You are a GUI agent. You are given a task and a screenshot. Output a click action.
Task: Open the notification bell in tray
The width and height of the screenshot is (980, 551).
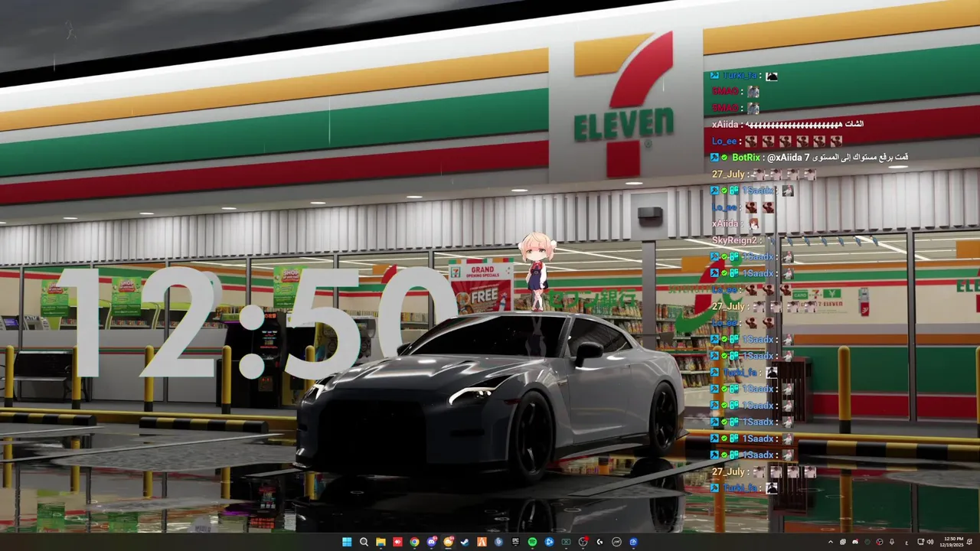(x=969, y=542)
